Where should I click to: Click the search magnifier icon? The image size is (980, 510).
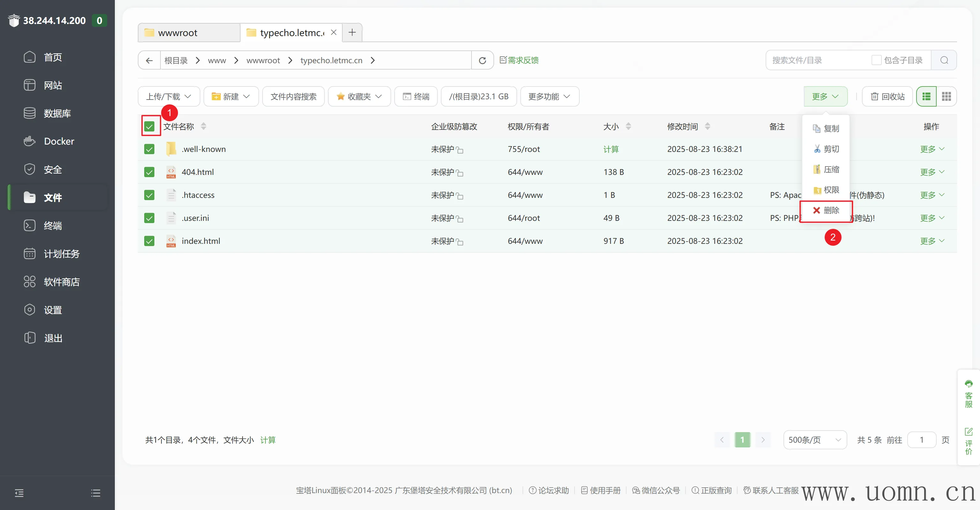(x=944, y=60)
